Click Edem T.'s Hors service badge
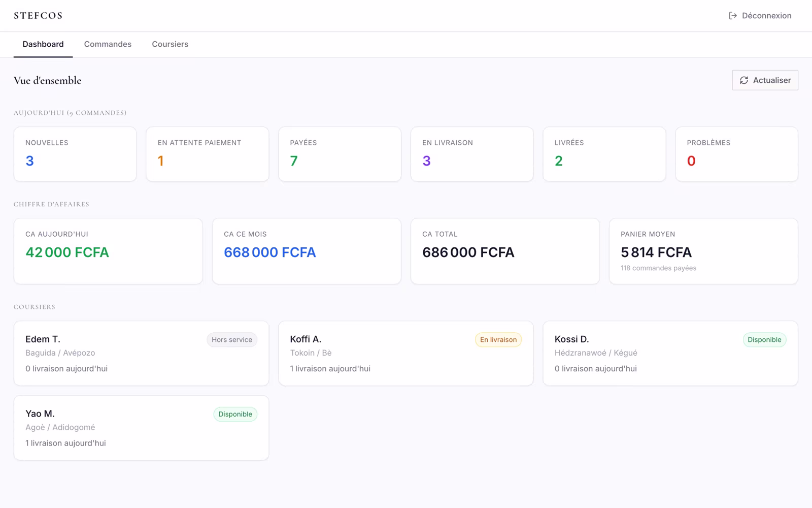 tap(232, 340)
